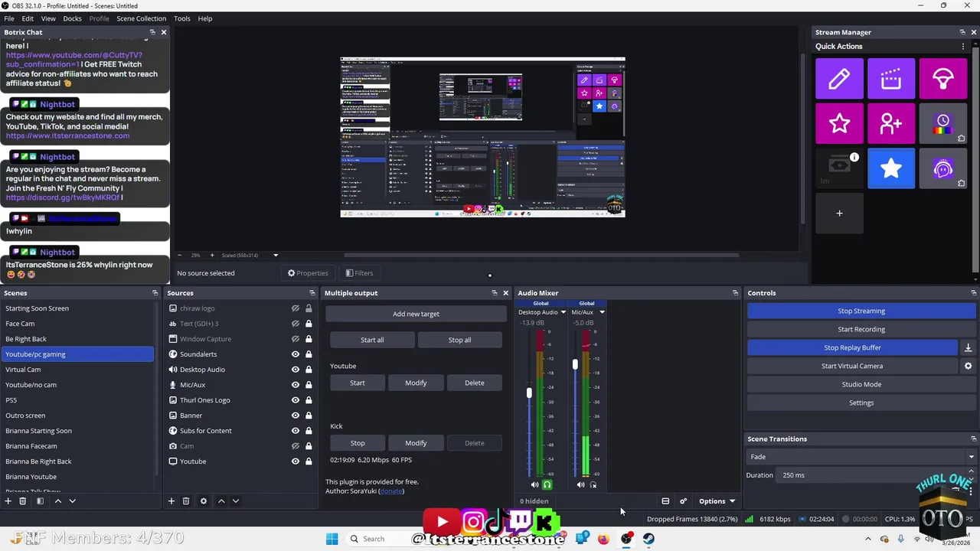Click Start Recording button
Image resolution: width=980 pixels, height=551 pixels.
[x=861, y=329]
